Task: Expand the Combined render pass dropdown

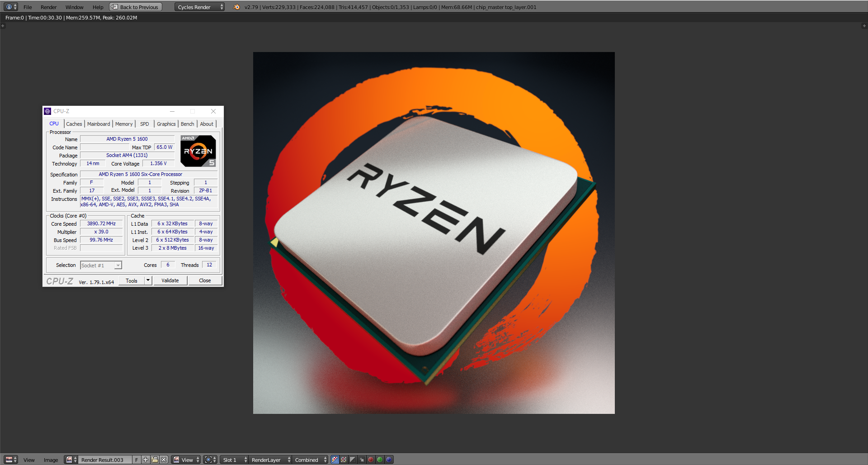Action: pyautogui.click(x=311, y=460)
